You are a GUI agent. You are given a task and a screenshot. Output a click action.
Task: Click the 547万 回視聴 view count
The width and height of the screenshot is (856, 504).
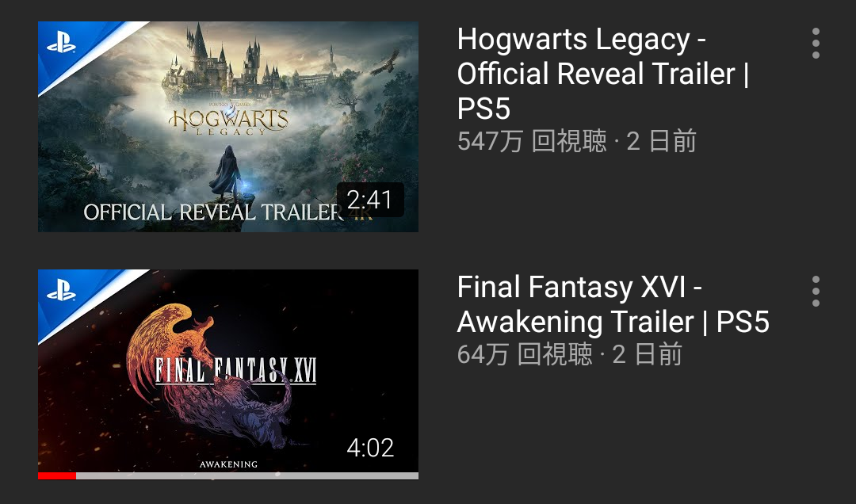tap(532, 141)
